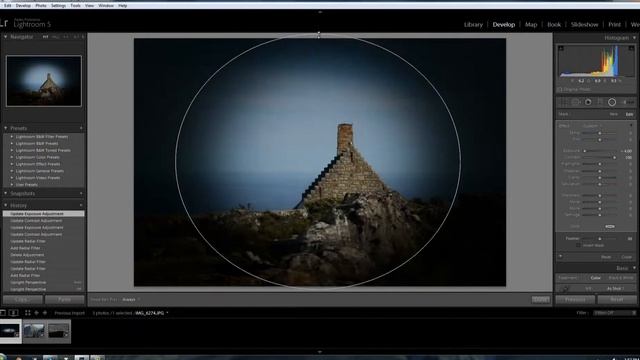Set Treatment to Color
The image size is (640, 360).
(x=596, y=278)
